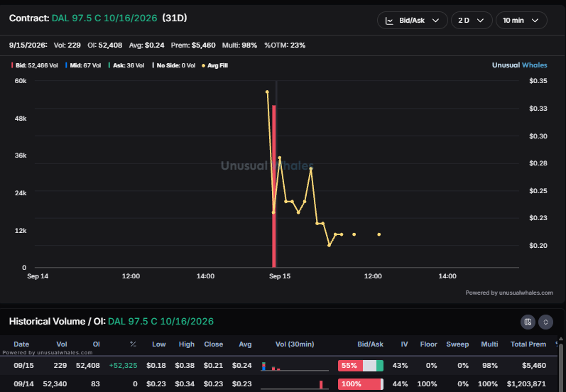This screenshot has width=566, height=392.
Task: Click the %OTM: 23% stat
Action: click(x=285, y=45)
